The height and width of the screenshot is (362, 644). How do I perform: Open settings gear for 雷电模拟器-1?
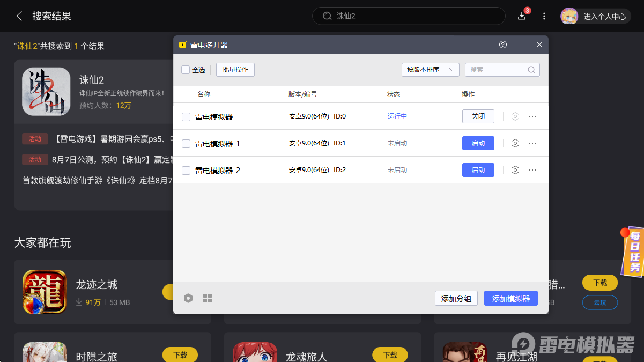(x=515, y=143)
